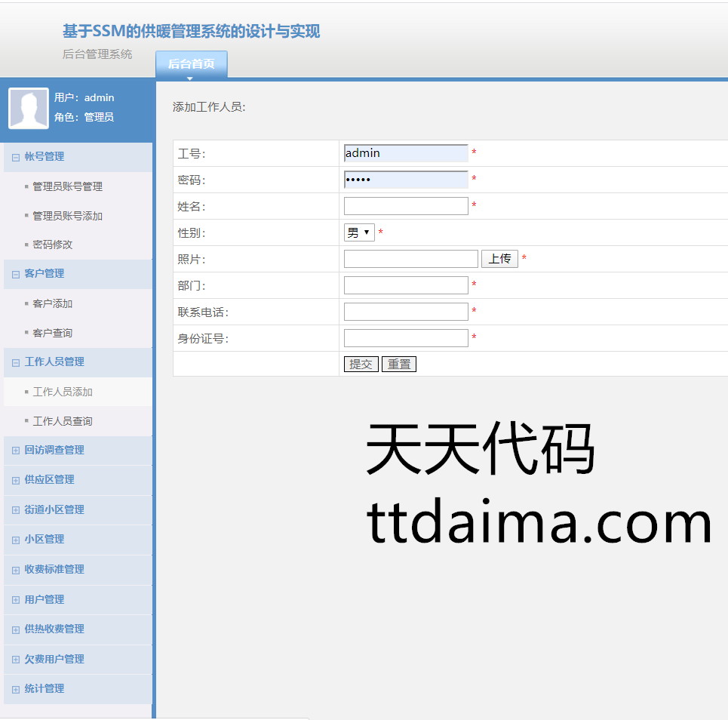This screenshot has height=720, width=728.
Task: Focus the 姓名 name input field
Action: 406,206
